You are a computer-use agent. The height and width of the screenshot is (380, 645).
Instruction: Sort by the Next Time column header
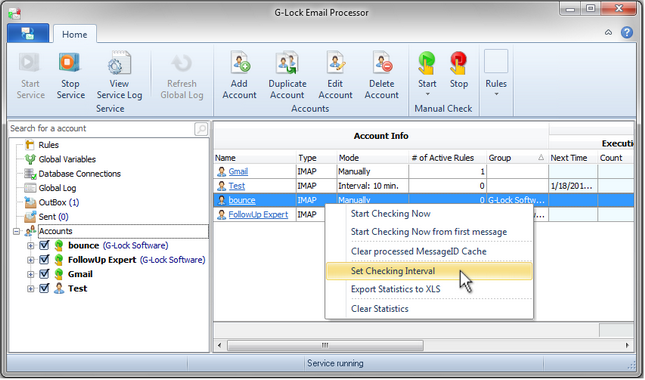click(x=573, y=158)
